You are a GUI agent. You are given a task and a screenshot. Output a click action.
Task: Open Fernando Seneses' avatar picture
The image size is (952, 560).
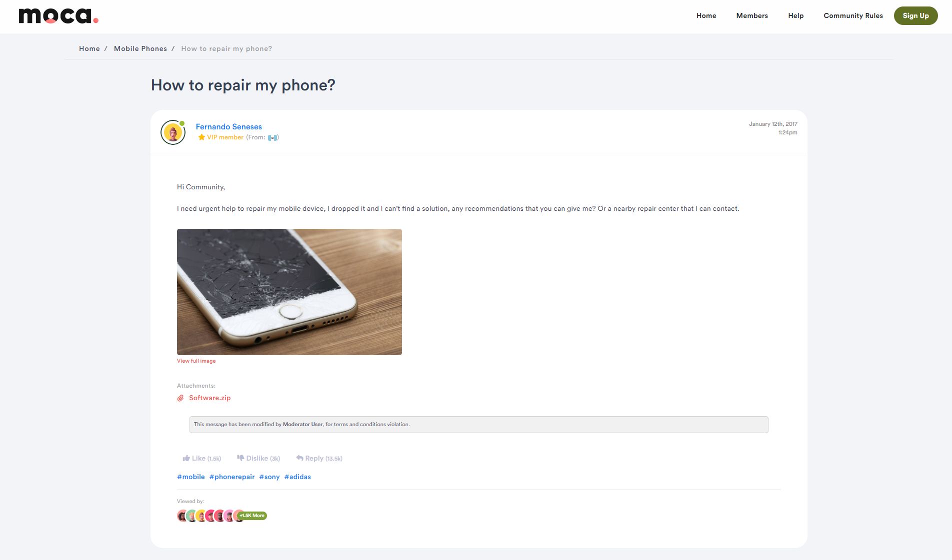[x=173, y=132]
